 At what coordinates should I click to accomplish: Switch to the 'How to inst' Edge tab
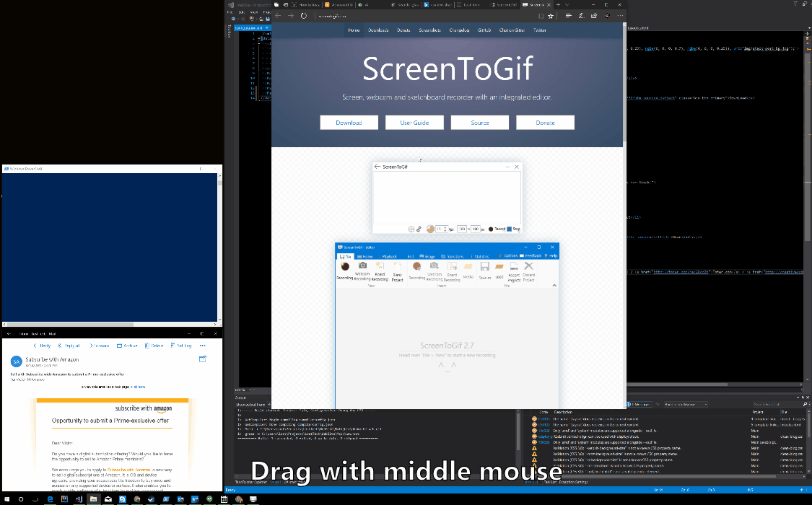pos(307,4)
